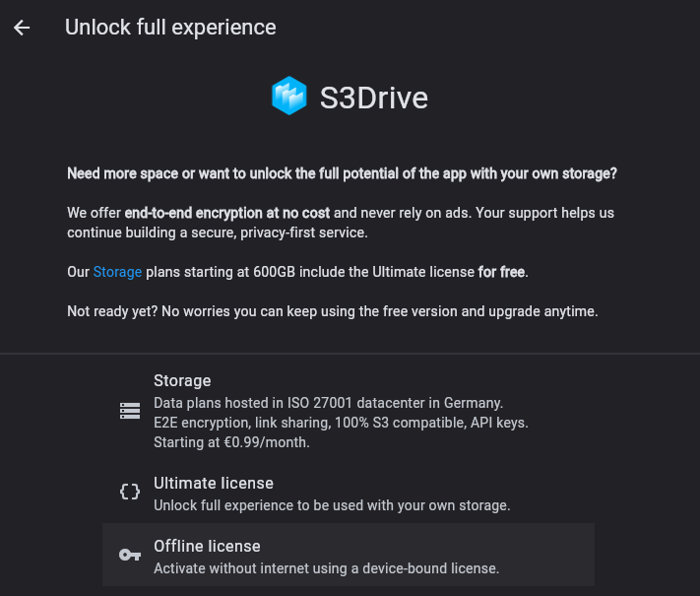
Task: Click the Storage server stack icon
Action: [x=130, y=412]
